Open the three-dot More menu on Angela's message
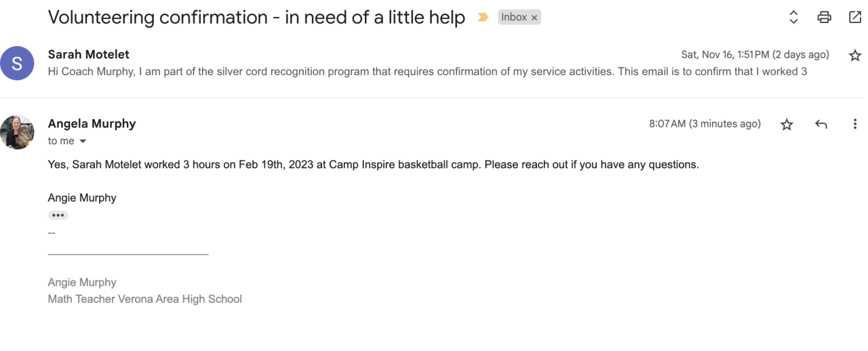The width and height of the screenshot is (868, 351). click(x=854, y=124)
